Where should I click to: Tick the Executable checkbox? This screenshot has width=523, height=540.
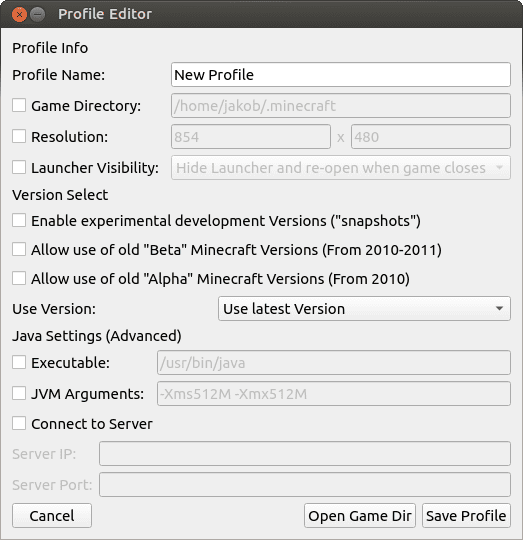(x=19, y=362)
